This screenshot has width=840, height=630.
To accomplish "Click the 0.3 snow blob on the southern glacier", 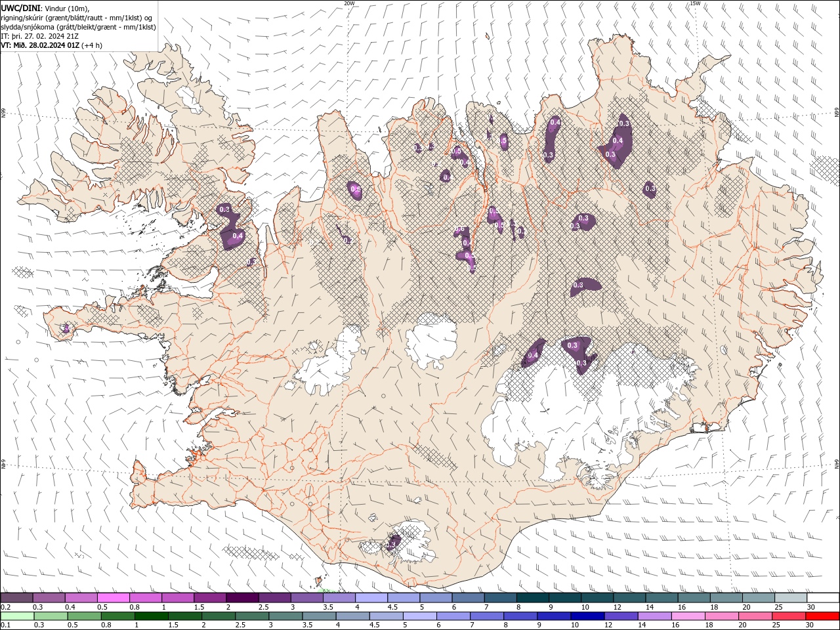I will tap(392, 543).
